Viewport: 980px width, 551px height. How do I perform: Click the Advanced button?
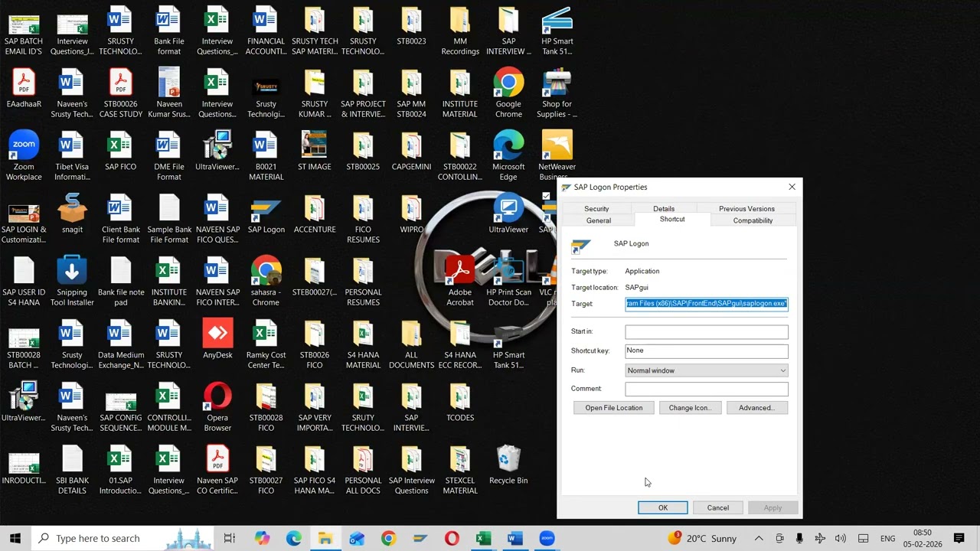[x=756, y=408]
